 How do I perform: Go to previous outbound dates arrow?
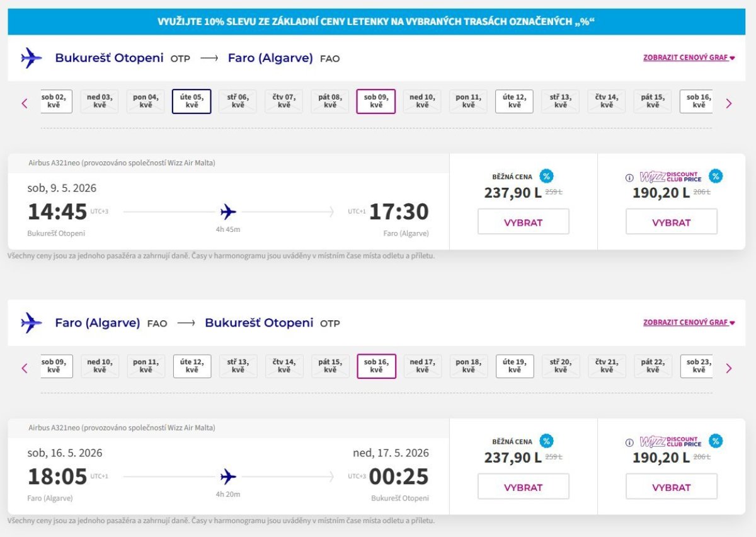[25, 103]
